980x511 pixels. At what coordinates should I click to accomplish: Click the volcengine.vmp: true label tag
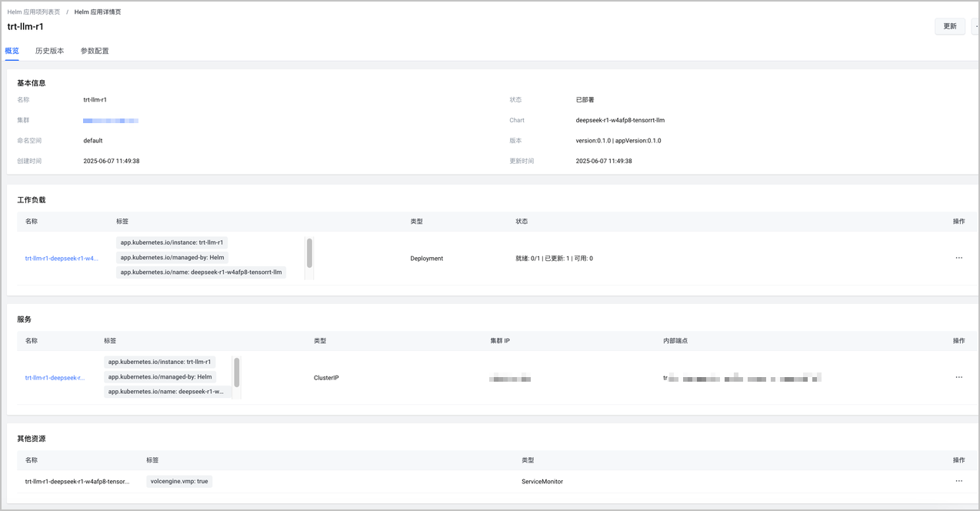[179, 482]
